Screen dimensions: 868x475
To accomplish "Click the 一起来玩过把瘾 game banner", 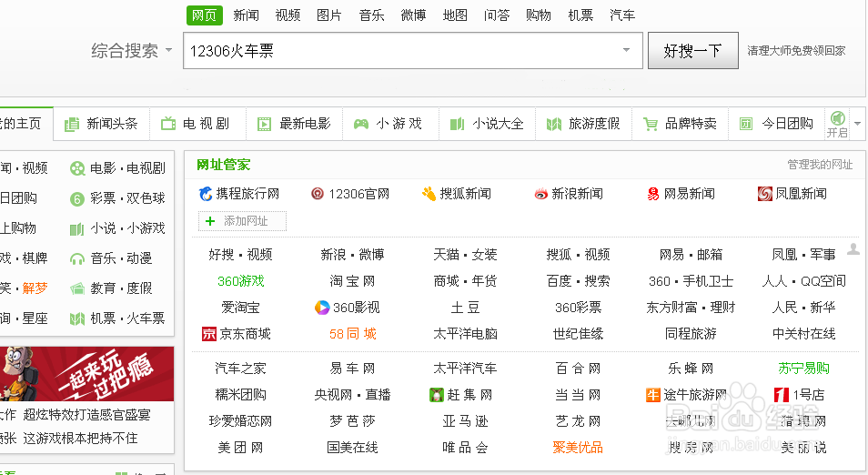I will click(x=87, y=374).
